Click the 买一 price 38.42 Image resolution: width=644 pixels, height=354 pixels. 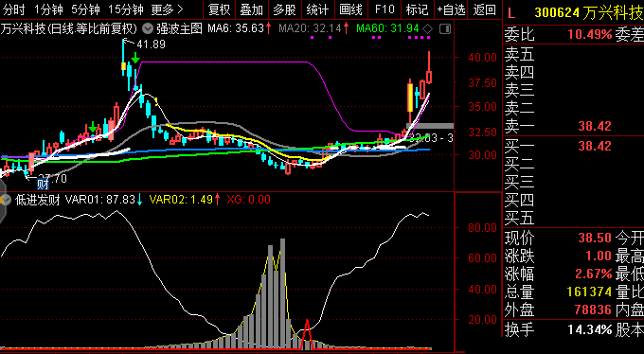pyautogui.click(x=595, y=146)
